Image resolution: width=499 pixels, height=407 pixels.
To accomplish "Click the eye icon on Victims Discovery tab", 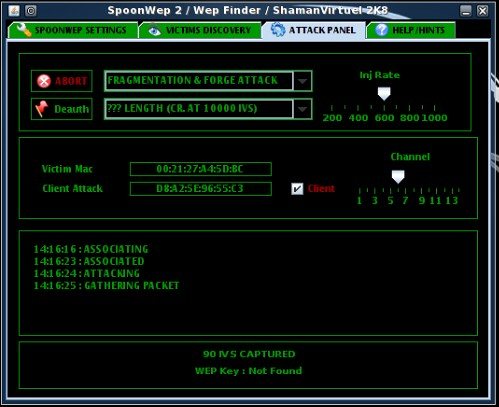I will (x=154, y=31).
